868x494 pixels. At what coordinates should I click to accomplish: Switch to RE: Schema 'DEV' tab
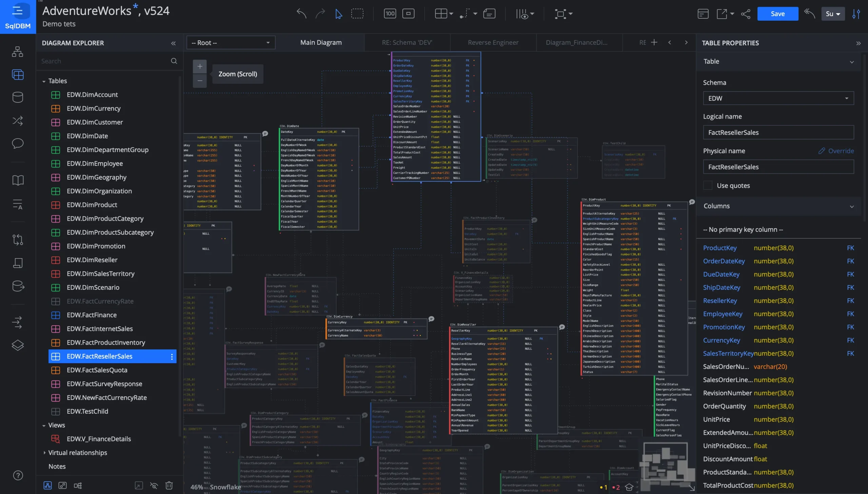[x=407, y=43]
